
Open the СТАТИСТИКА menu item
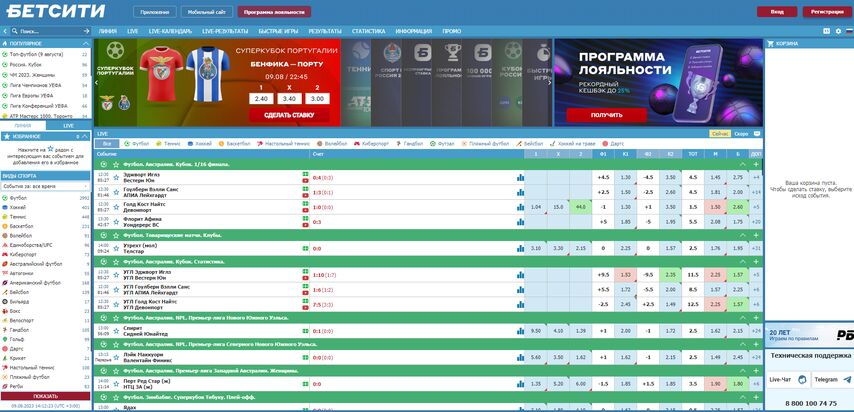tap(368, 31)
